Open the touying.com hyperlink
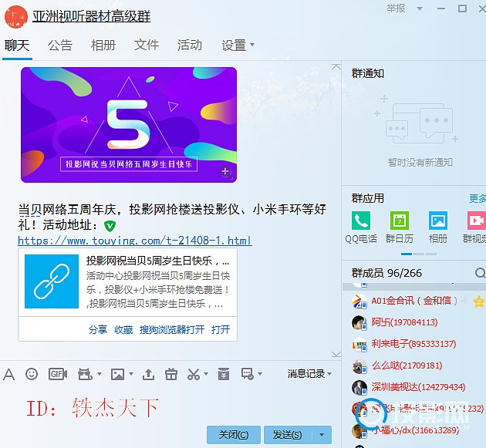The height and width of the screenshot is (448, 486). coord(135,241)
